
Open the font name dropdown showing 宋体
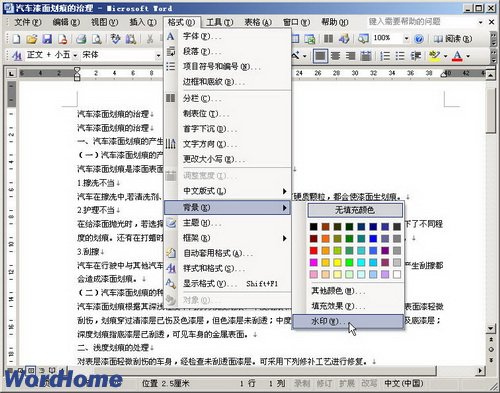[x=158, y=56]
